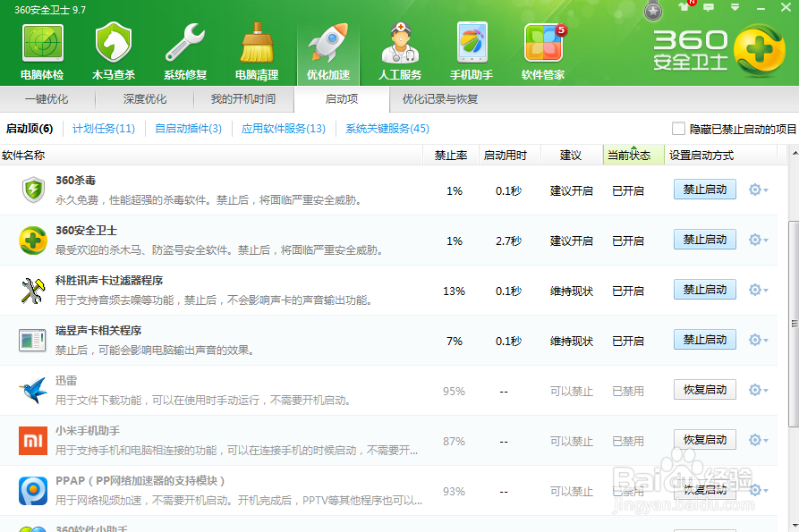
Task: Open the main menu triangle icon
Action: pyautogui.click(x=735, y=7)
